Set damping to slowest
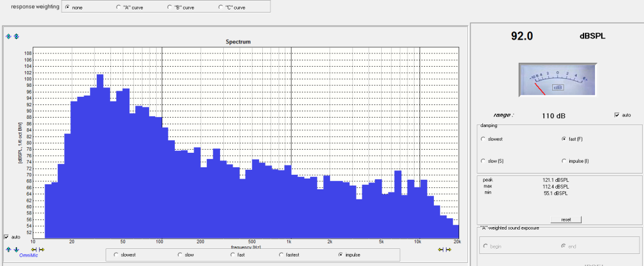The image size is (644, 266). coord(482,139)
